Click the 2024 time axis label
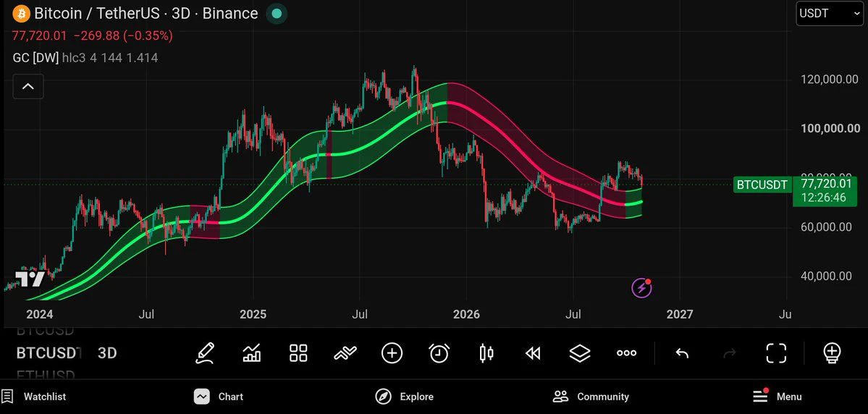The image size is (868, 414). pyautogui.click(x=39, y=314)
